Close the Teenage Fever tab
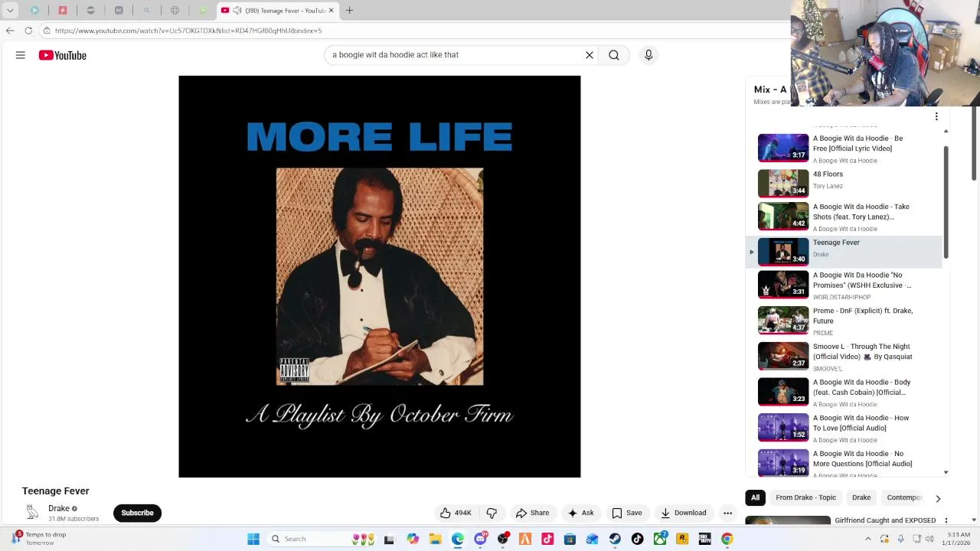Image resolution: width=980 pixels, height=551 pixels. click(332, 11)
